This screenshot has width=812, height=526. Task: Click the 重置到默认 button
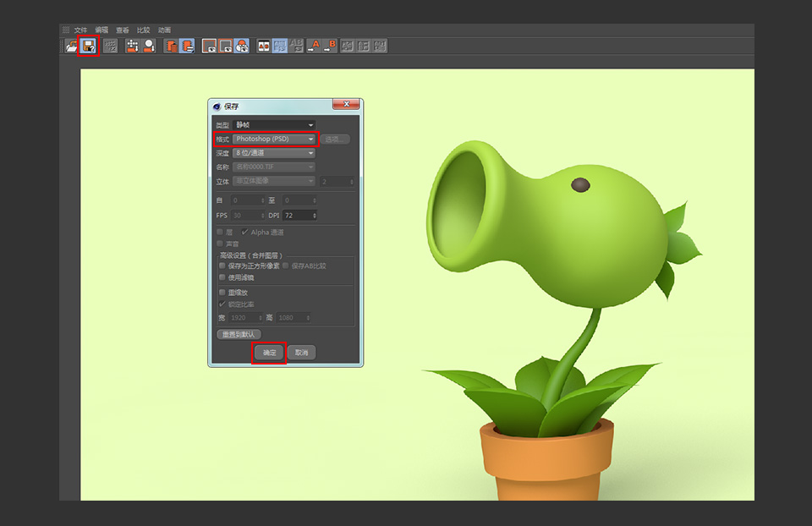(x=239, y=334)
